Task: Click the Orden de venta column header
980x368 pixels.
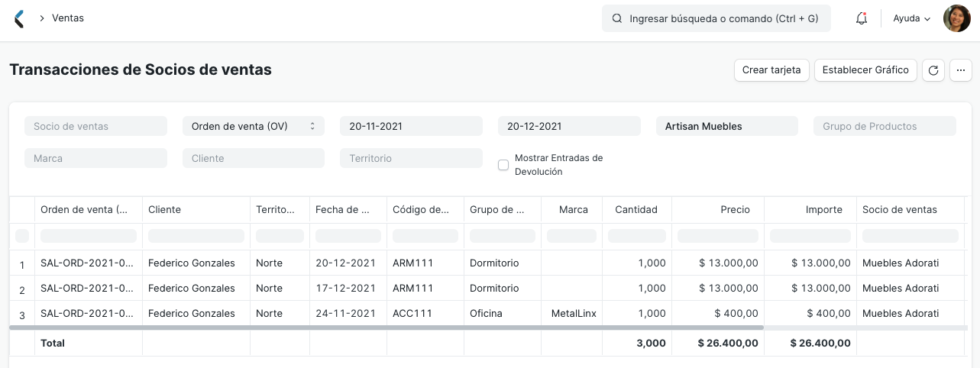Action: 89,209
